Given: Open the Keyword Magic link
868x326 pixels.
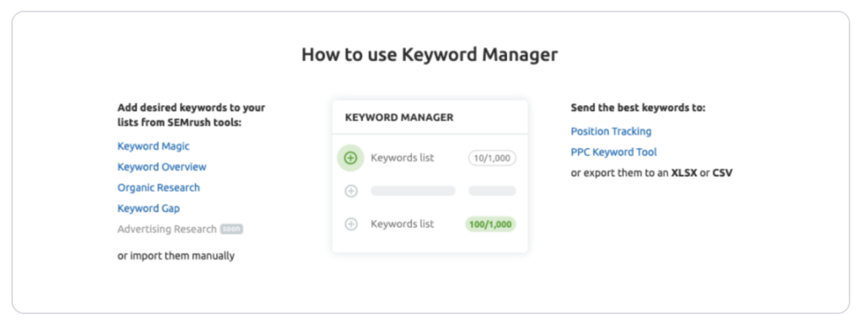Looking at the screenshot, I should (x=153, y=146).
